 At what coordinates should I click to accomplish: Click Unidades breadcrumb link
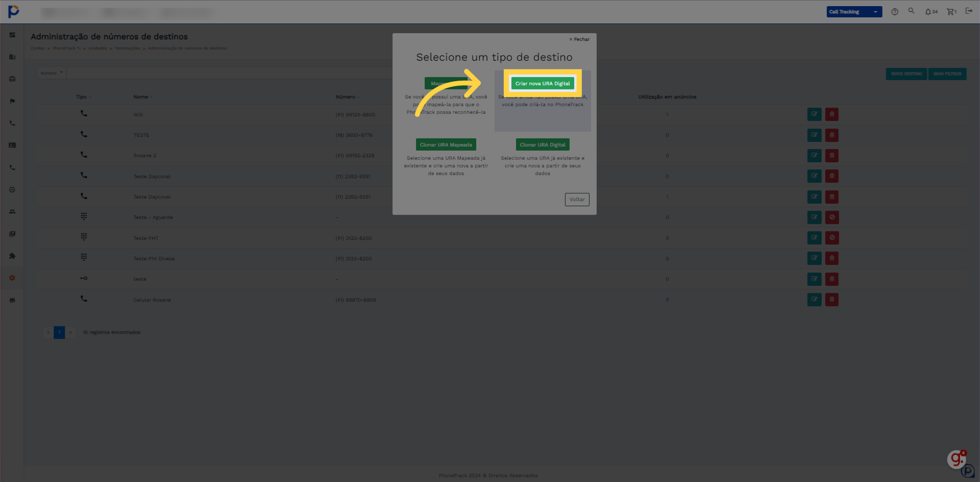pyautogui.click(x=97, y=49)
